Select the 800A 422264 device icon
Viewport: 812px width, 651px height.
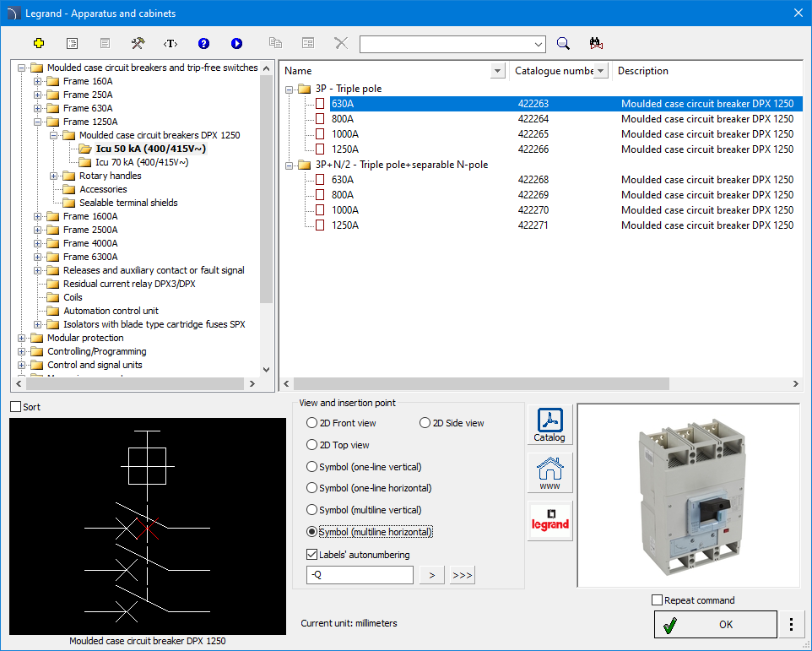[320, 119]
